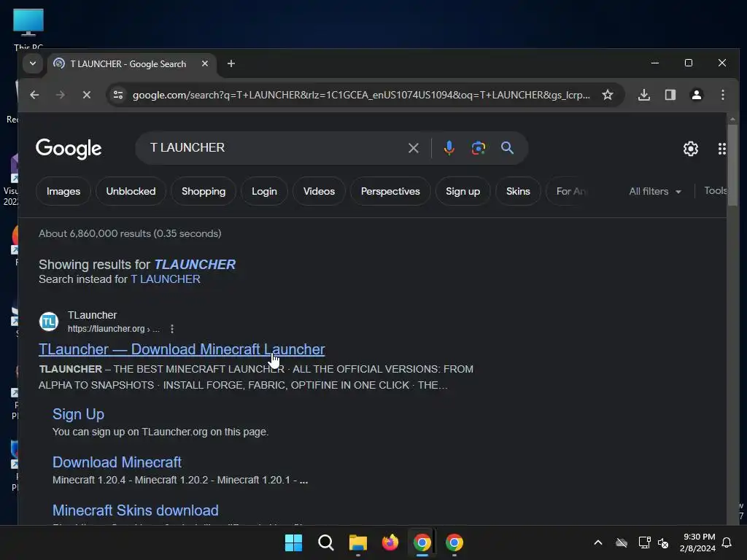Search by image with Lens icon

click(x=479, y=148)
